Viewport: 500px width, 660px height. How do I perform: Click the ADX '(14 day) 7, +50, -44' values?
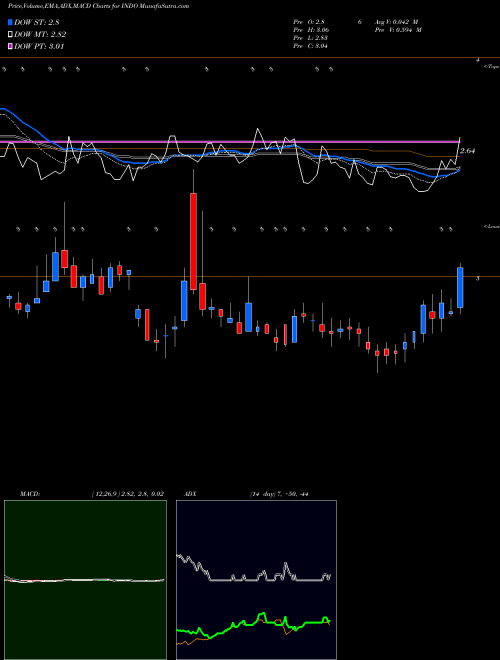279,494
